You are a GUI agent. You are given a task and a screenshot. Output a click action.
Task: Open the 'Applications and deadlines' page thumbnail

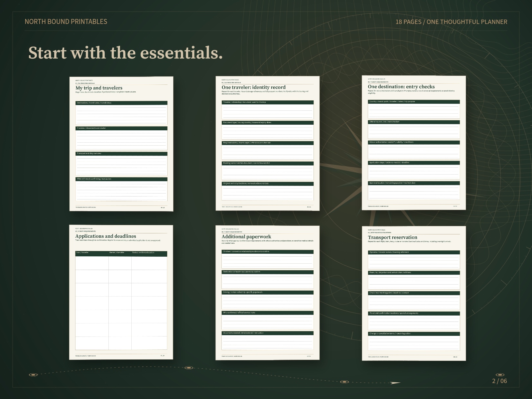pyautogui.click(x=121, y=292)
